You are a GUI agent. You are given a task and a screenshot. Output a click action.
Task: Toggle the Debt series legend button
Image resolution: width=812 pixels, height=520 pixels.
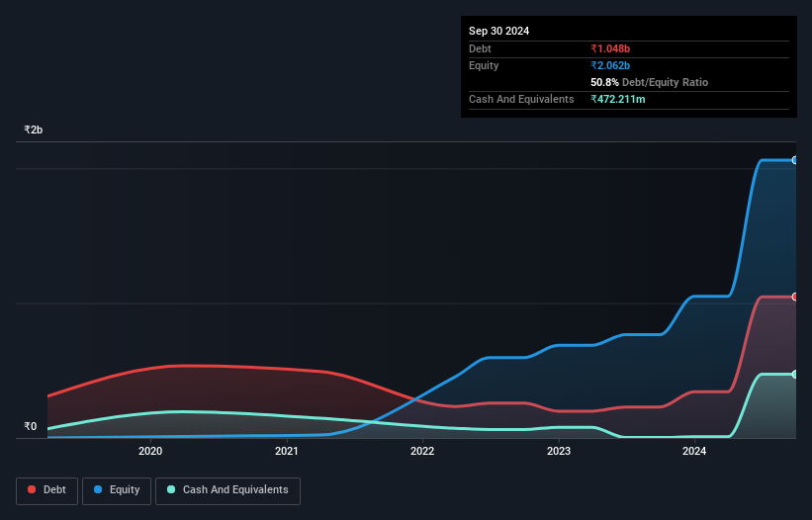(46, 490)
